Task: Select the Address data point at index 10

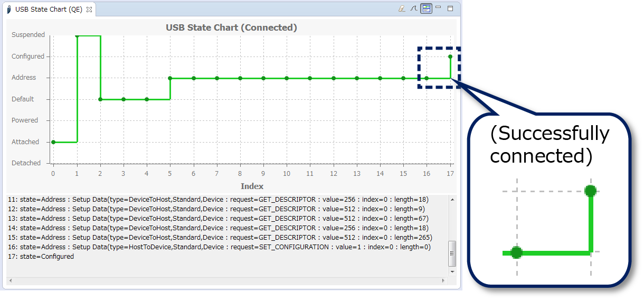Action: (287, 78)
